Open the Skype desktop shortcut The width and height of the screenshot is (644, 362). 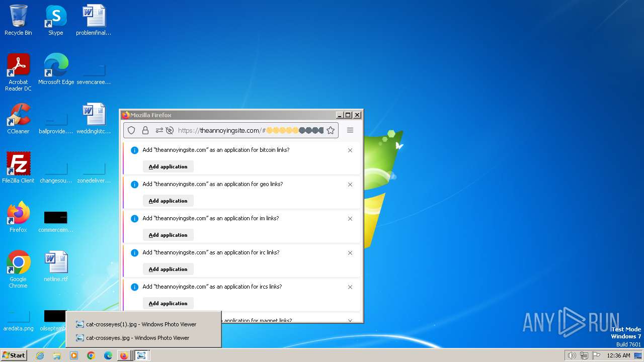56,20
